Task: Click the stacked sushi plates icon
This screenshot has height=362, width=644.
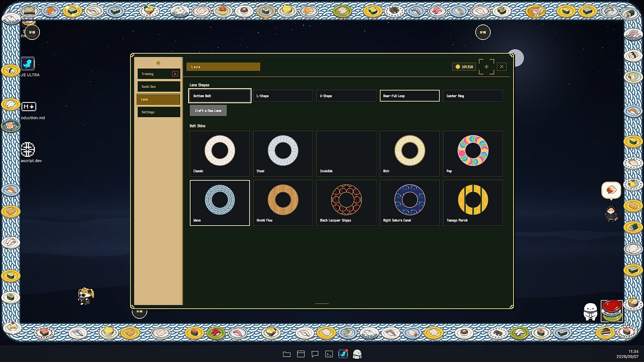Action: click(611, 311)
